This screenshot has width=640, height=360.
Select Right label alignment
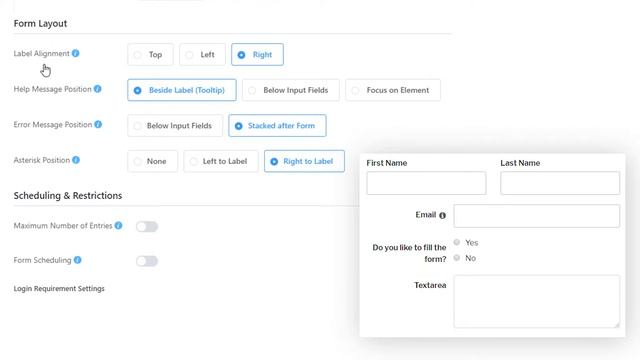click(257, 54)
